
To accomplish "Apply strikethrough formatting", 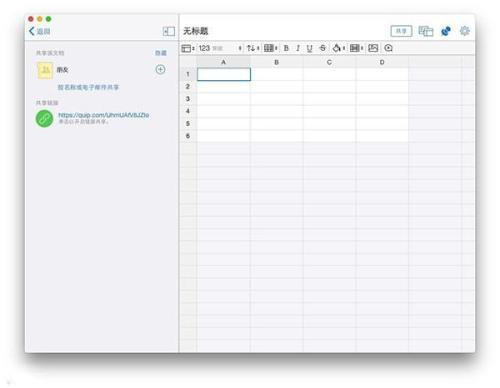I will (322, 48).
